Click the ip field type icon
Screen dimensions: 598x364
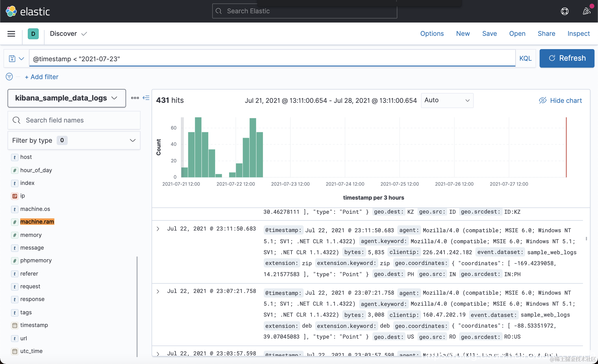pyautogui.click(x=14, y=196)
